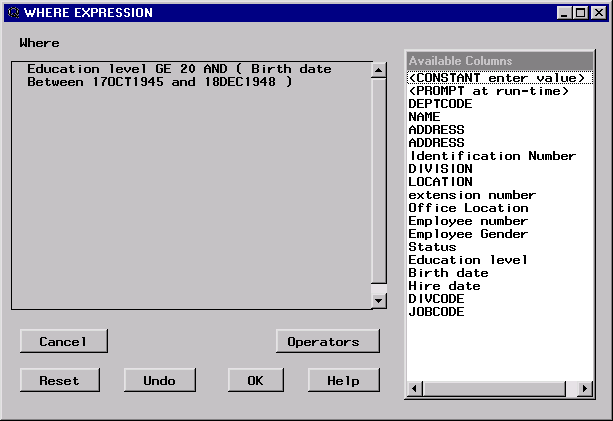Open the Operators list
Screen dimensions: 613x421
pos(327,341)
